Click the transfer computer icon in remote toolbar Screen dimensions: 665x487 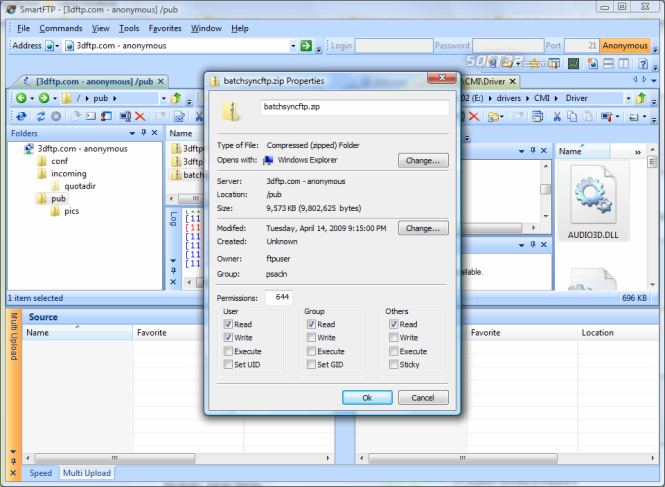point(125,116)
